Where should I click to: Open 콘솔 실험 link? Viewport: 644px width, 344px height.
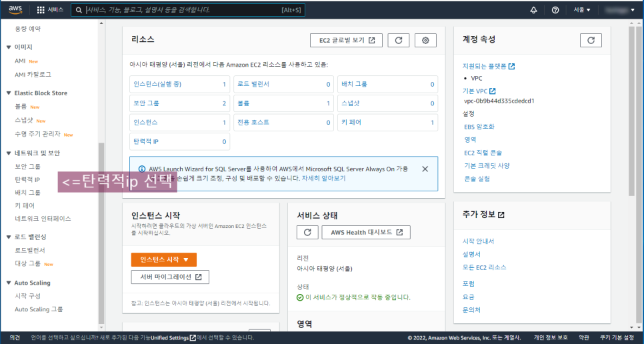click(x=477, y=179)
